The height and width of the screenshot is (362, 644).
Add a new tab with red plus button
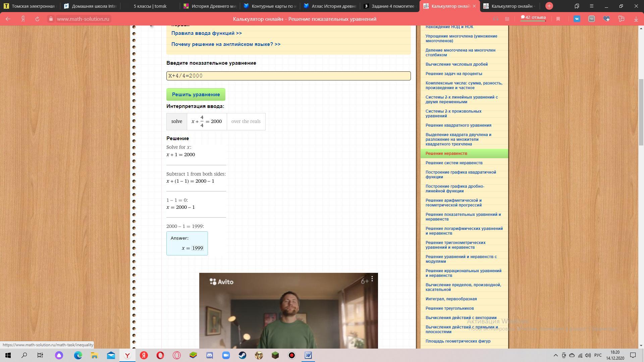coord(549,6)
